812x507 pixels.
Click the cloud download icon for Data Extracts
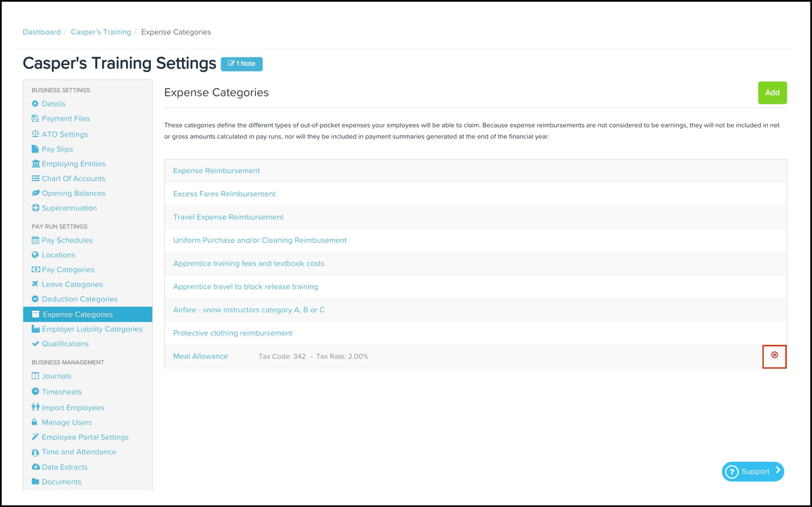click(x=36, y=467)
